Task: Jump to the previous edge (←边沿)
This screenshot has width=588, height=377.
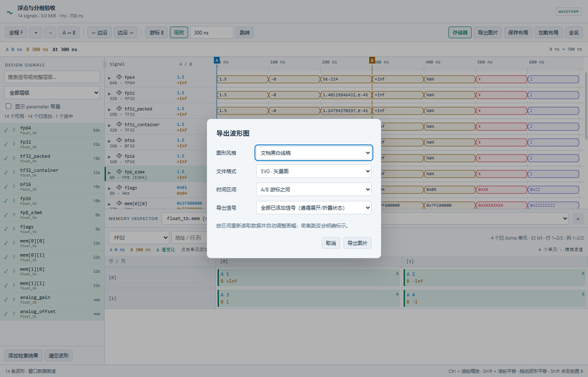Action: 100,32
